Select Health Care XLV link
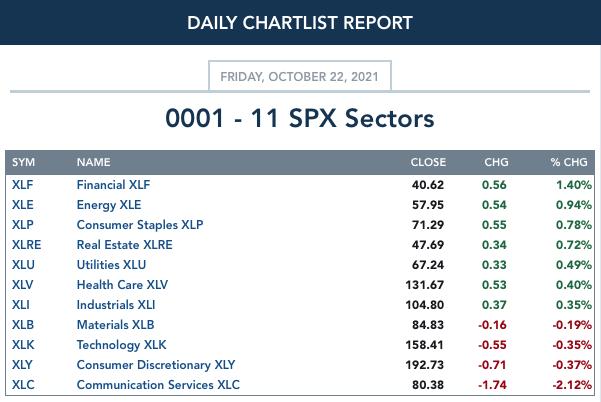The height and width of the screenshot is (402, 601). [122, 285]
